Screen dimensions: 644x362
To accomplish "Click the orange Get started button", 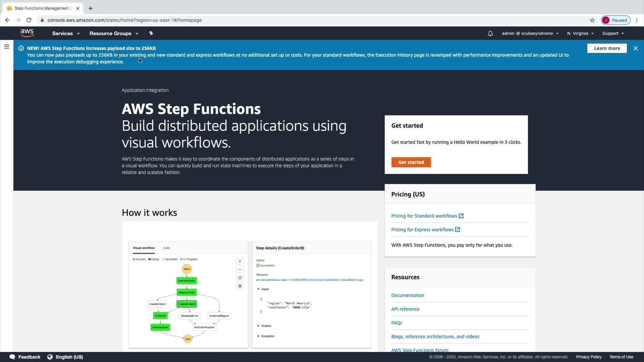I will 411,162.
